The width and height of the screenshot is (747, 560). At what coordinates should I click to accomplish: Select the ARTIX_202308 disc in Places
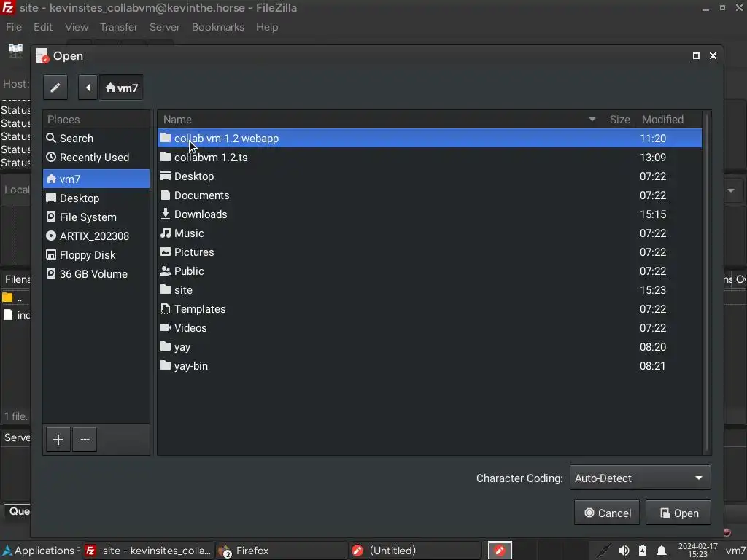pyautogui.click(x=96, y=236)
